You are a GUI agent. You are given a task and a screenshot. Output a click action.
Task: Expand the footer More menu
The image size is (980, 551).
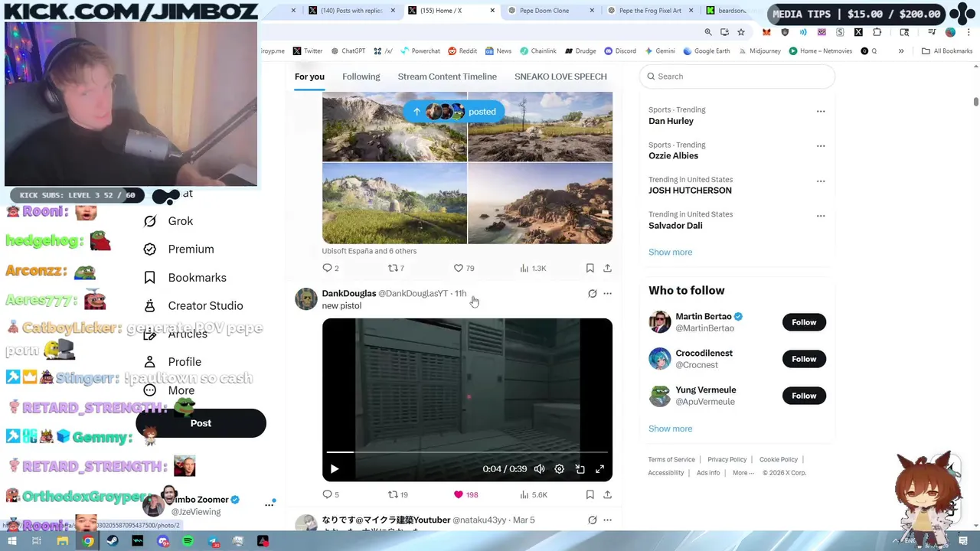click(743, 473)
